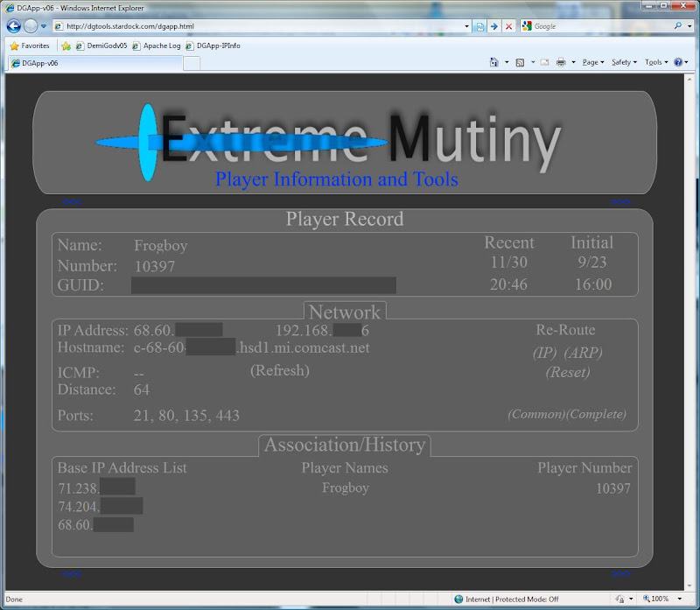Expand the Print dropdown arrow

point(574,62)
